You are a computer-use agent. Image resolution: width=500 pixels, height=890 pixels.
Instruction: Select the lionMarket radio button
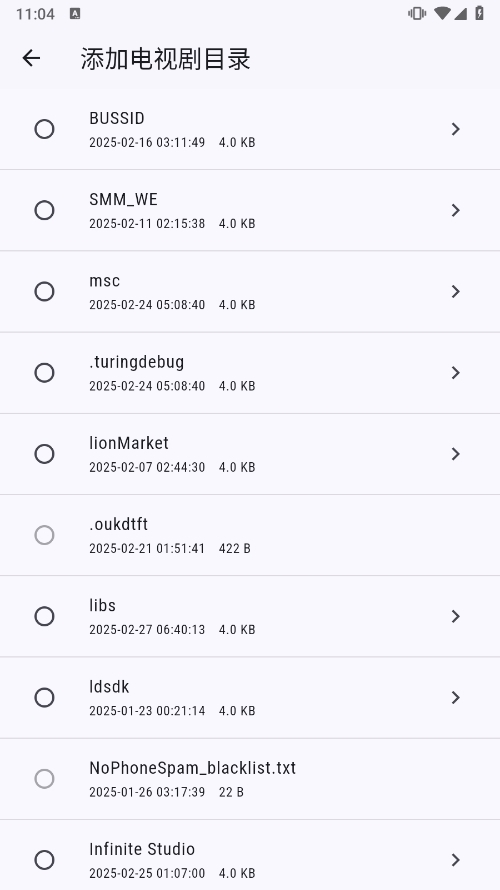44,454
